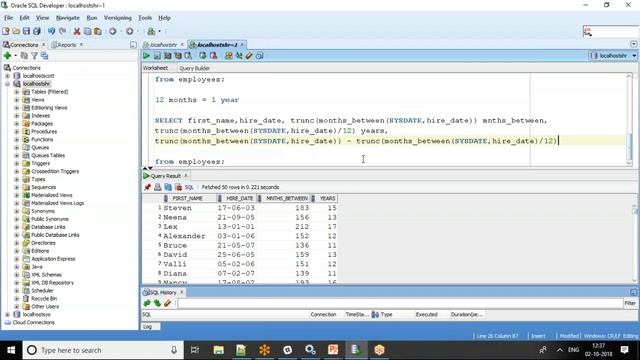This screenshot has width=640, height=360.
Task: Expand the localhostsys connection
Action: coord(7,315)
